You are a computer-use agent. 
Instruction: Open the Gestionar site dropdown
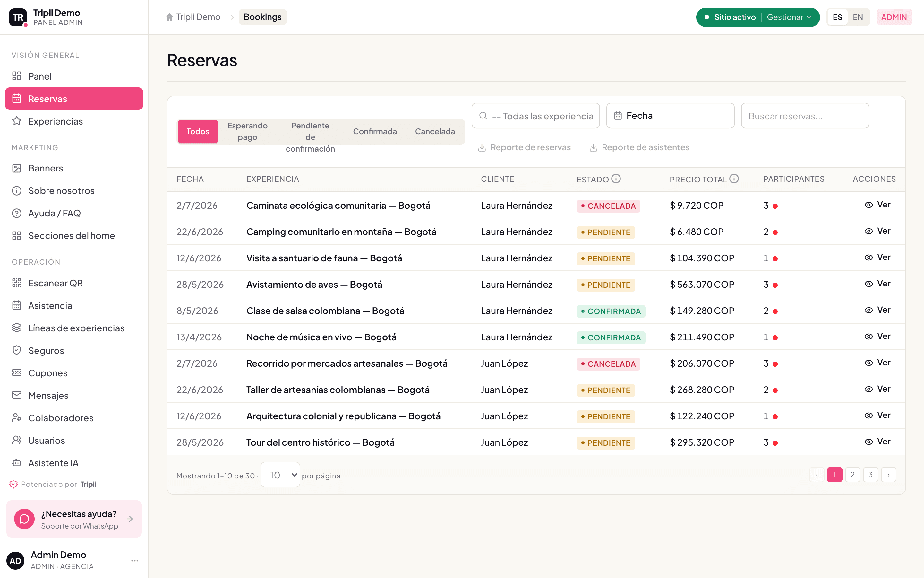tap(789, 17)
